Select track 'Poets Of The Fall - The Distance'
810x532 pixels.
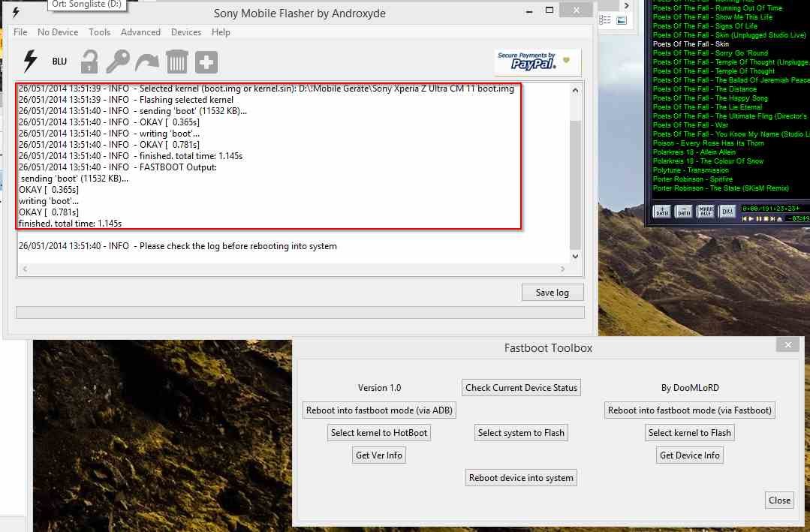705,89
